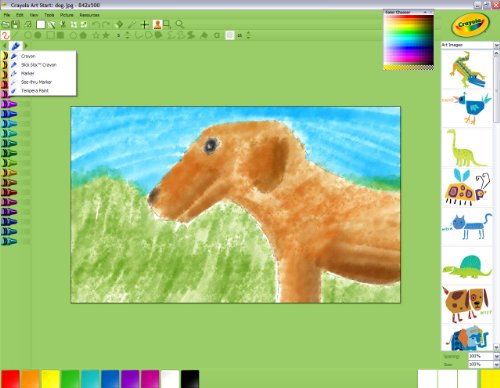Pick the blue swatch in bottom palette
Screen dimensions: 500x388
click(110, 379)
